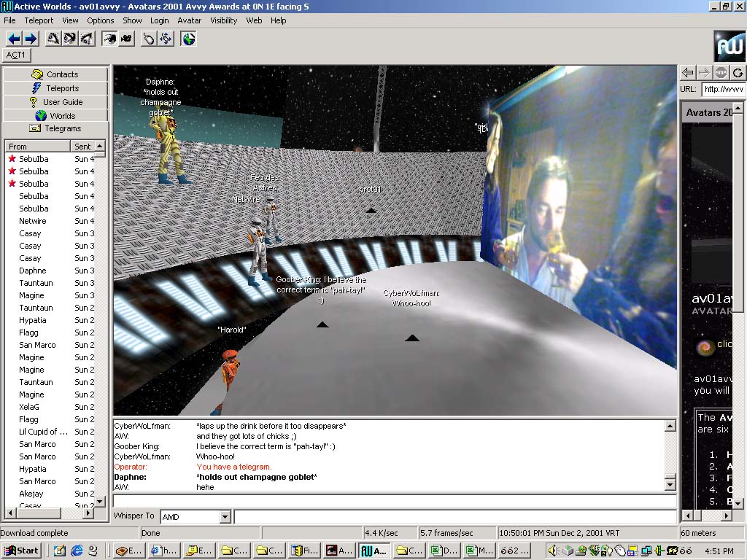Click the URL address field
The height and width of the screenshot is (560, 747).
click(723, 89)
